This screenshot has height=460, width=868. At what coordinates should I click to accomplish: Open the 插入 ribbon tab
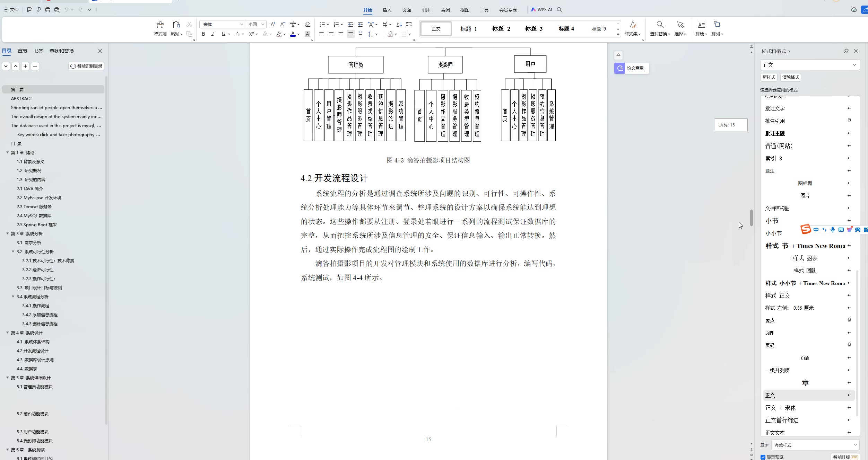pos(387,10)
